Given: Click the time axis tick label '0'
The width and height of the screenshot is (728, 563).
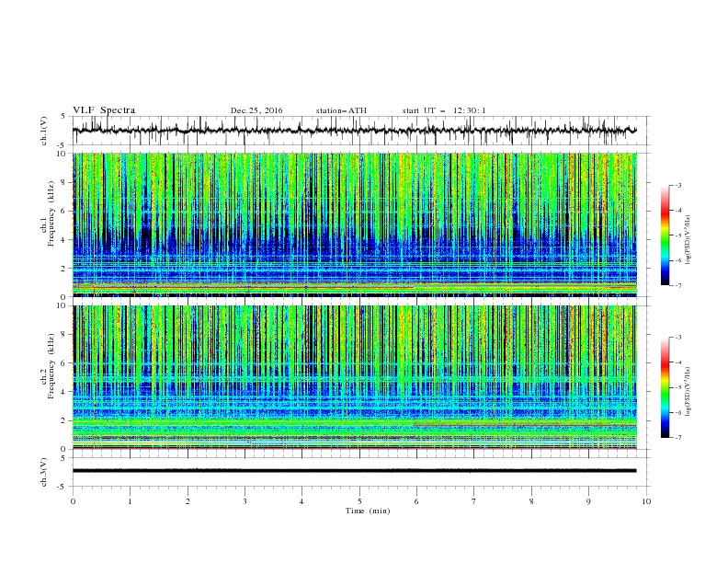Looking at the screenshot, I should [x=73, y=501].
